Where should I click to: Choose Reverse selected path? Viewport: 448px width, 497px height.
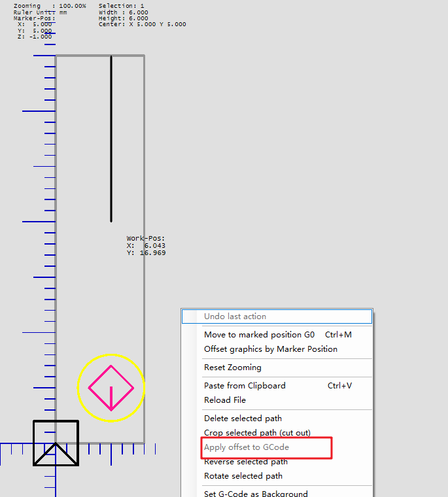(x=245, y=462)
